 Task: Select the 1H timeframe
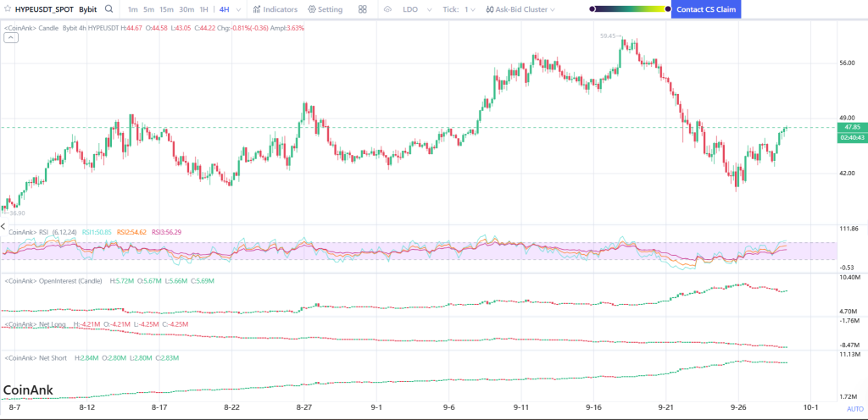click(204, 9)
